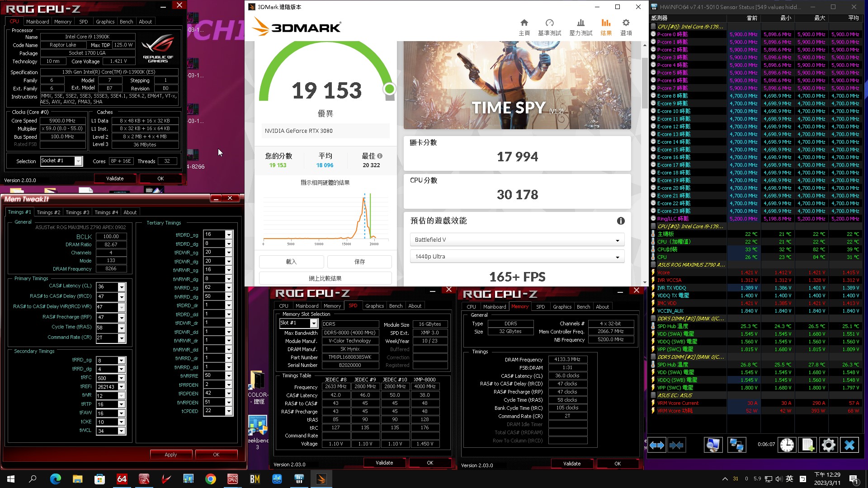Screen dimensions: 868x488
Task: Click HWiNFO expand columns arrows icon
Action: point(657,445)
